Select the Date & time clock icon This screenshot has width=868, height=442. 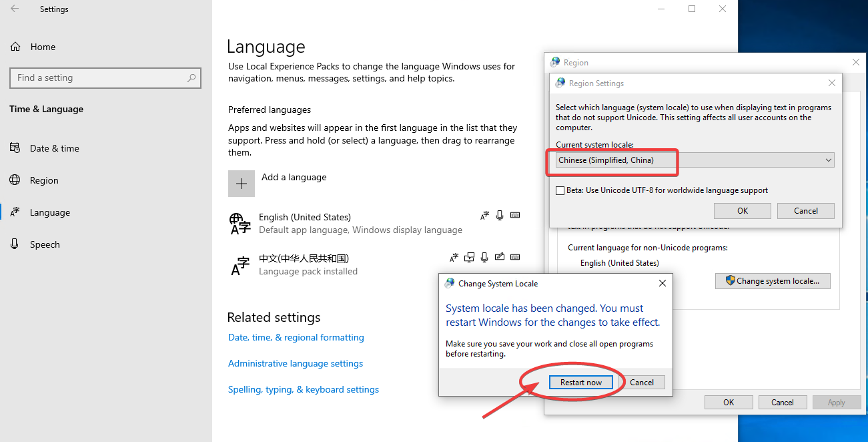(15, 148)
